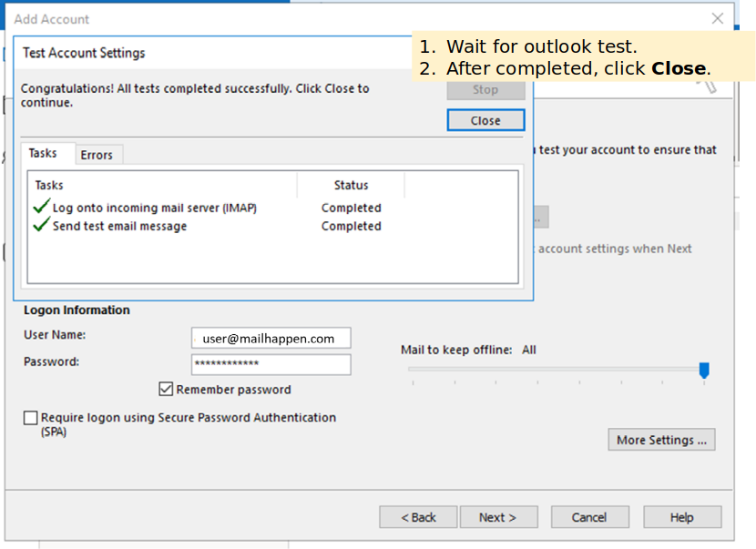Click the green checkmark beside Send test email
The height and width of the screenshot is (549, 756).
(42, 225)
